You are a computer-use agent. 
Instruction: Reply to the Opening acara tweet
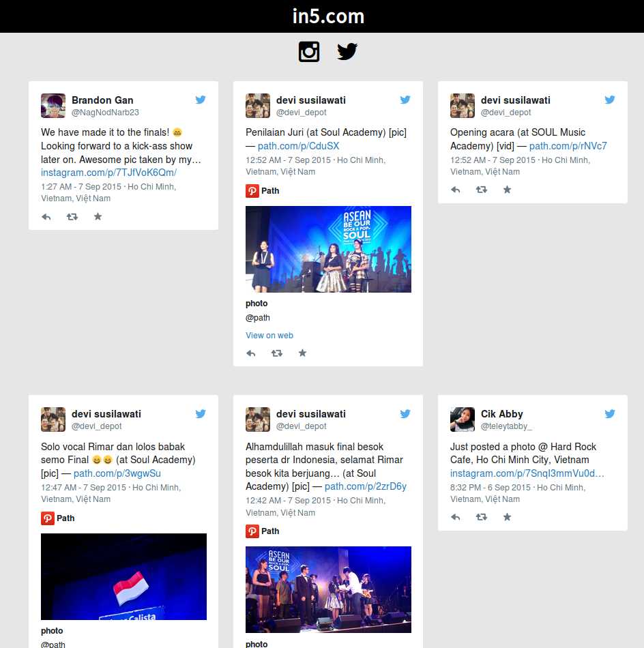[456, 190]
